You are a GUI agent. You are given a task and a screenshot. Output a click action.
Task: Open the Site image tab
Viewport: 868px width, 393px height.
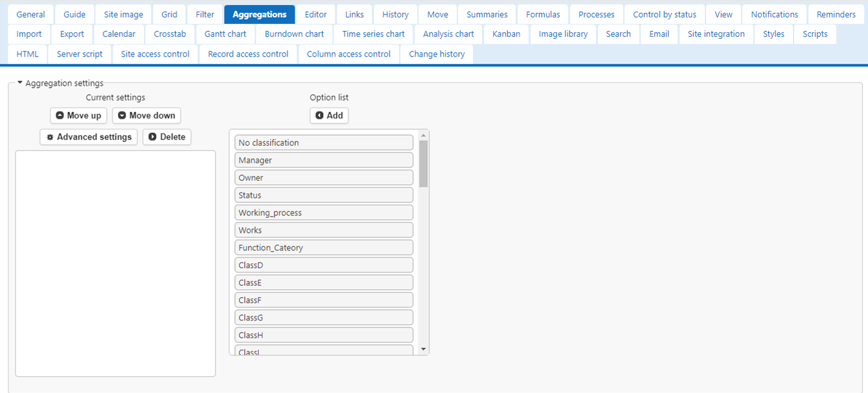click(x=124, y=14)
